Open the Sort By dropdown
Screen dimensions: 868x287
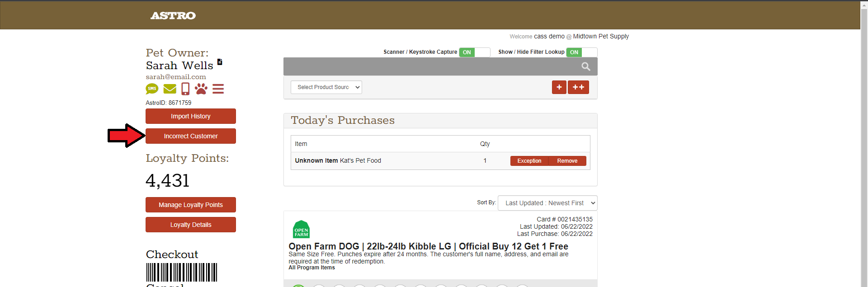pos(547,203)
